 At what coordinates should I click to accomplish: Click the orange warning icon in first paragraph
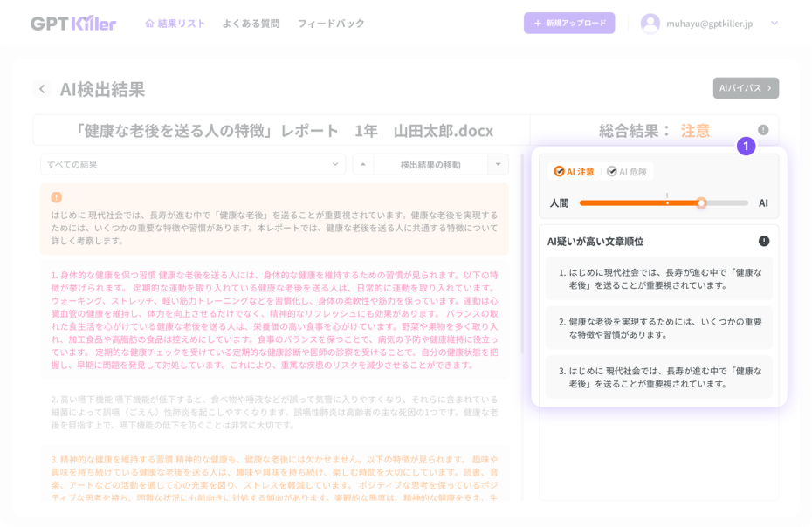coord(57,197)
